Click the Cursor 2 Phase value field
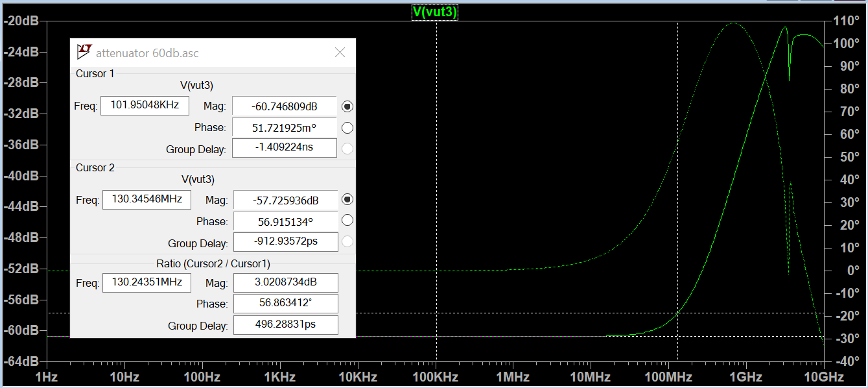Screen dimensions: 868x388 (x=285, y=221)
